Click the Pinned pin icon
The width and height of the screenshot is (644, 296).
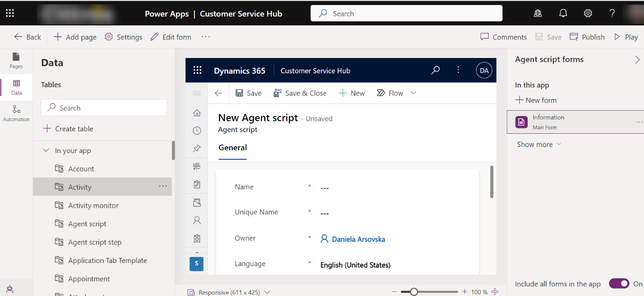197,148
